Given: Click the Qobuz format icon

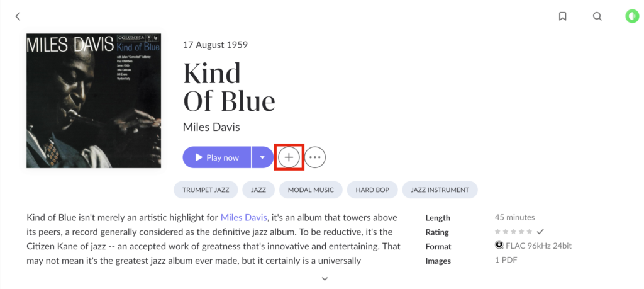Looking at the screenshot, I should click(499, 246).
